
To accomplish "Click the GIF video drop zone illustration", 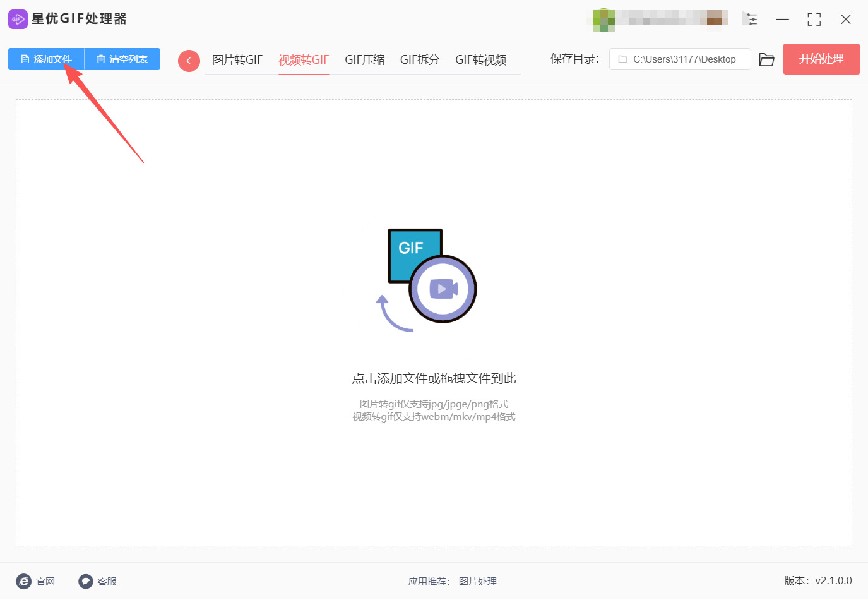I will click(427, 280).
